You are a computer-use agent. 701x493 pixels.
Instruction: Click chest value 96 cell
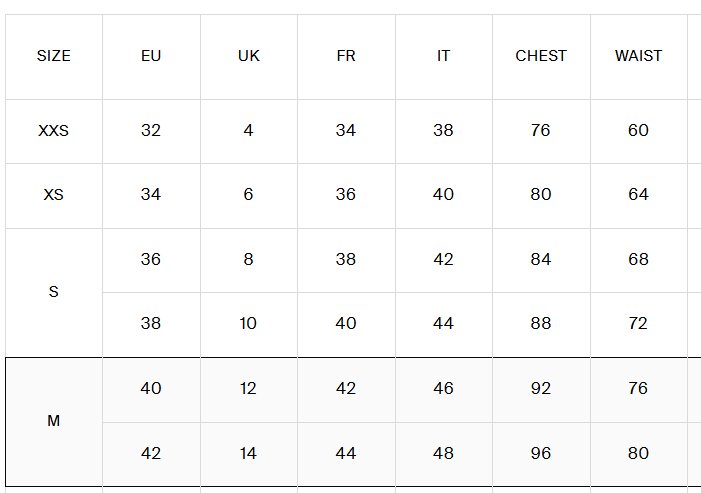tap(541, 453)
